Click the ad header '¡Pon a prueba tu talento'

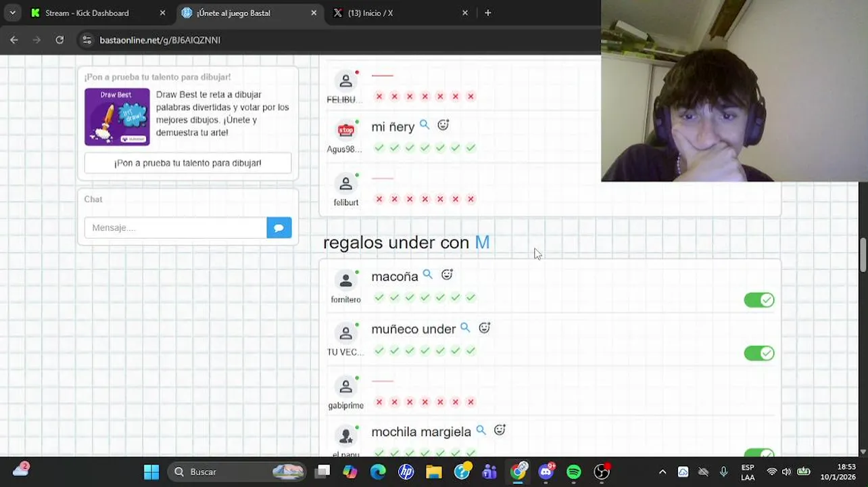pyautogui.click(x=158, y=77)
